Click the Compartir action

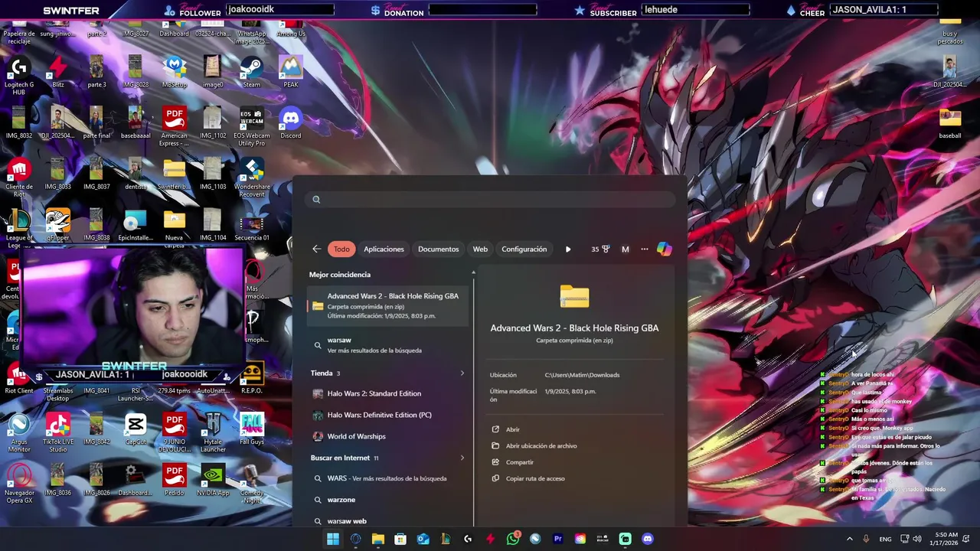(513, 462)
